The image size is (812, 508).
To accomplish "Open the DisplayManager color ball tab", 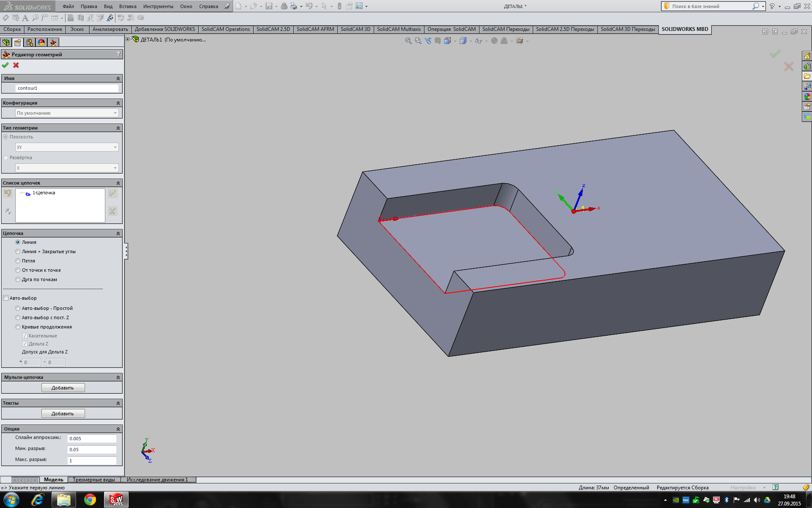I will pos(41,42).
